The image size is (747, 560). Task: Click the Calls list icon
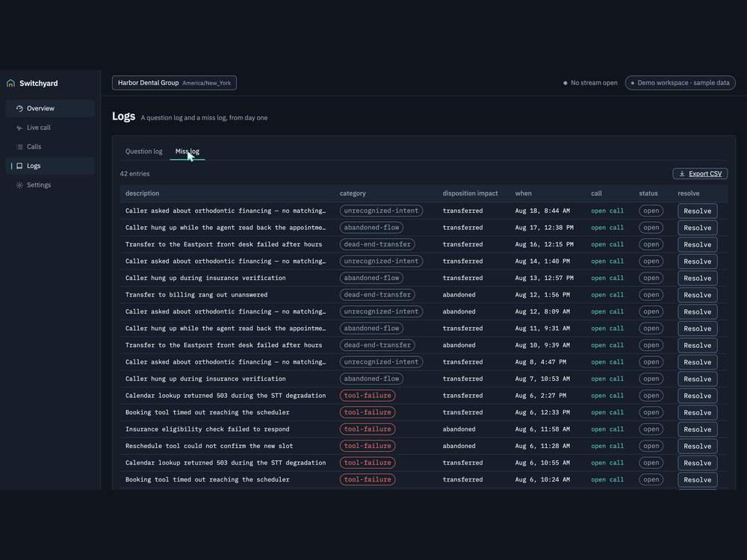[19, 146]
